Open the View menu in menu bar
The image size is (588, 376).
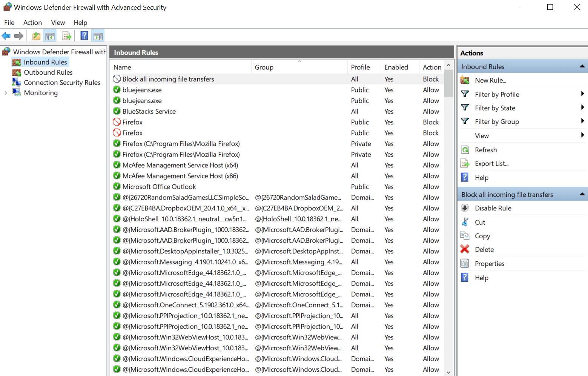coord(58,23)
